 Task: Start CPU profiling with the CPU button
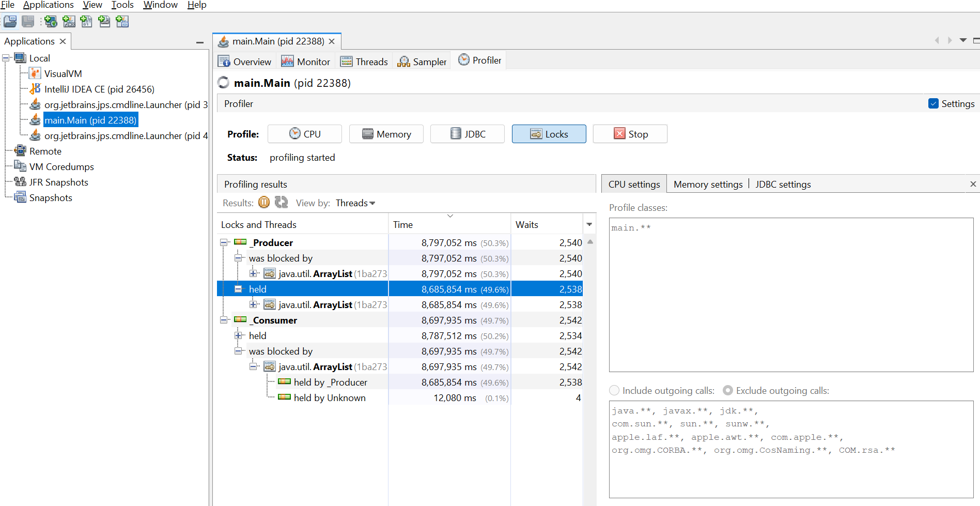coord(304,134)
